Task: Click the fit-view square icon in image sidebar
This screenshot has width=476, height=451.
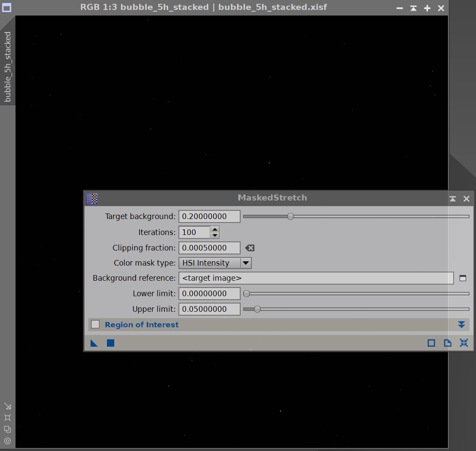Action: [8, 418]
